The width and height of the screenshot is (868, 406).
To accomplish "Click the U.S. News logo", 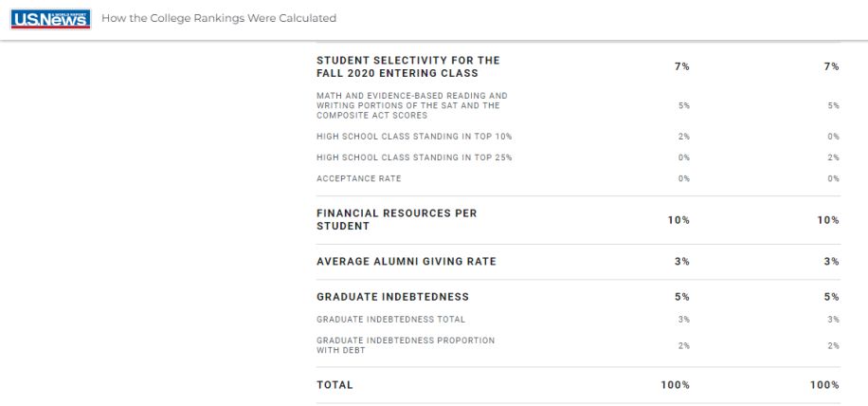I will [51, 19].
